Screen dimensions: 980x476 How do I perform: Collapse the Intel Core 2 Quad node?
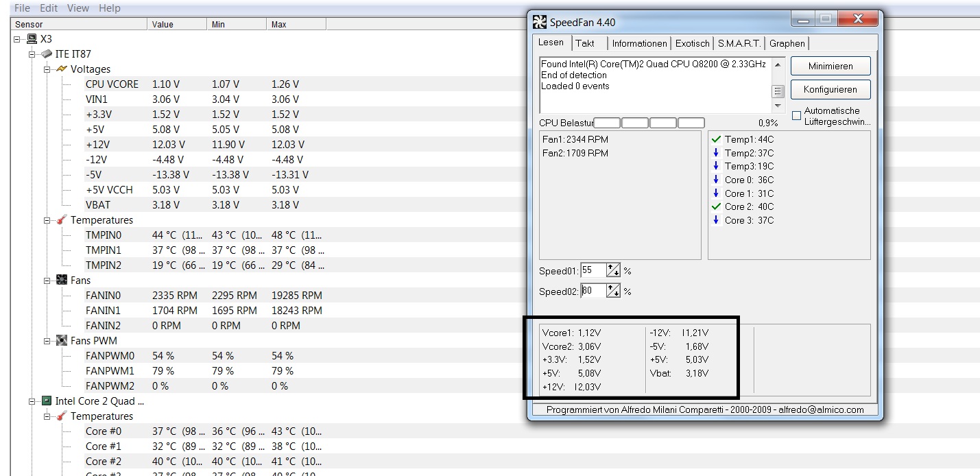32,401
